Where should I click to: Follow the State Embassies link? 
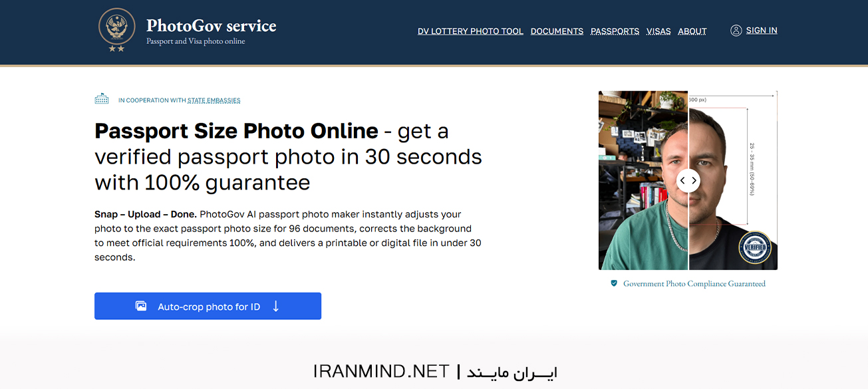pos(214,100)
